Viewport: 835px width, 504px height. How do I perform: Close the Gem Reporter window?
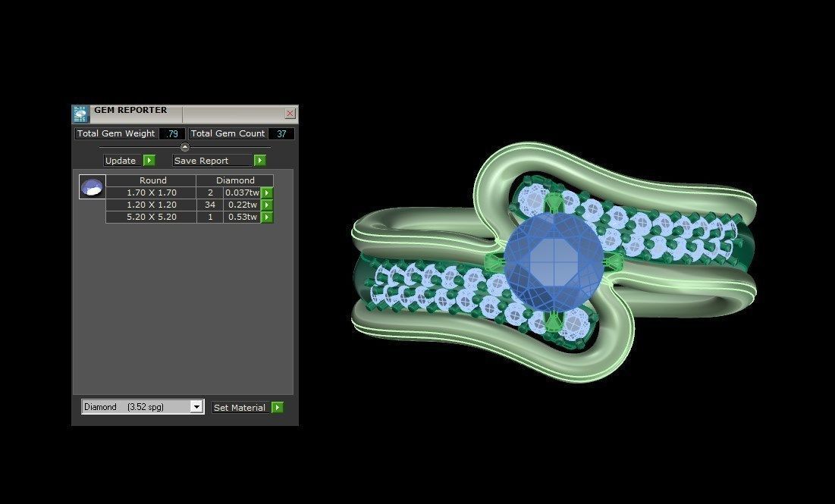[x=290, y=114]
